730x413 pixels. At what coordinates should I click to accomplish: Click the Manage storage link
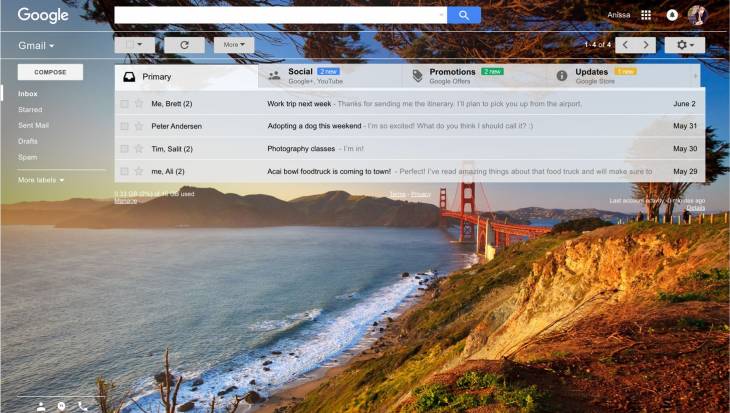[126, 201]
